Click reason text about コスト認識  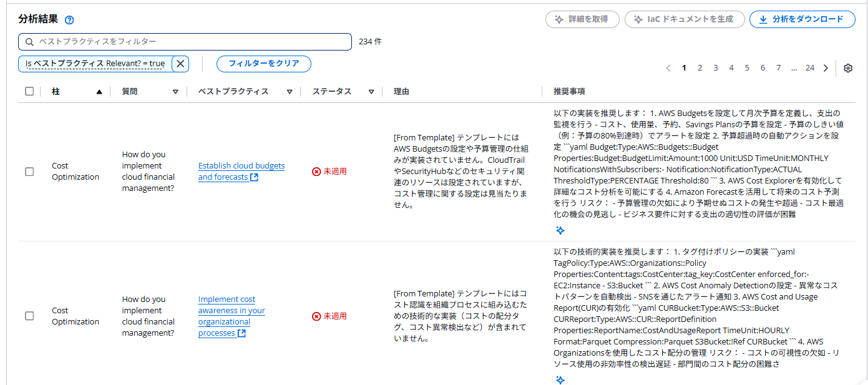(461, 316)
